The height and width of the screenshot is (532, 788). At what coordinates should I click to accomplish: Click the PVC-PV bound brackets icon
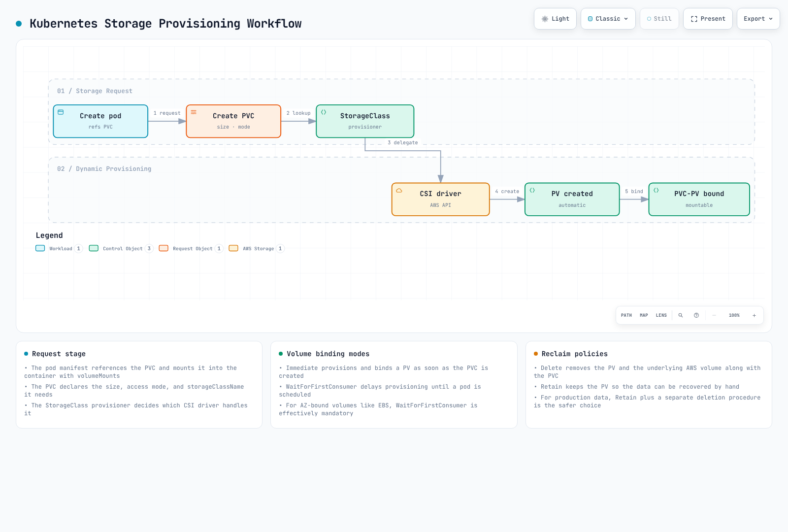click(657, 190)
